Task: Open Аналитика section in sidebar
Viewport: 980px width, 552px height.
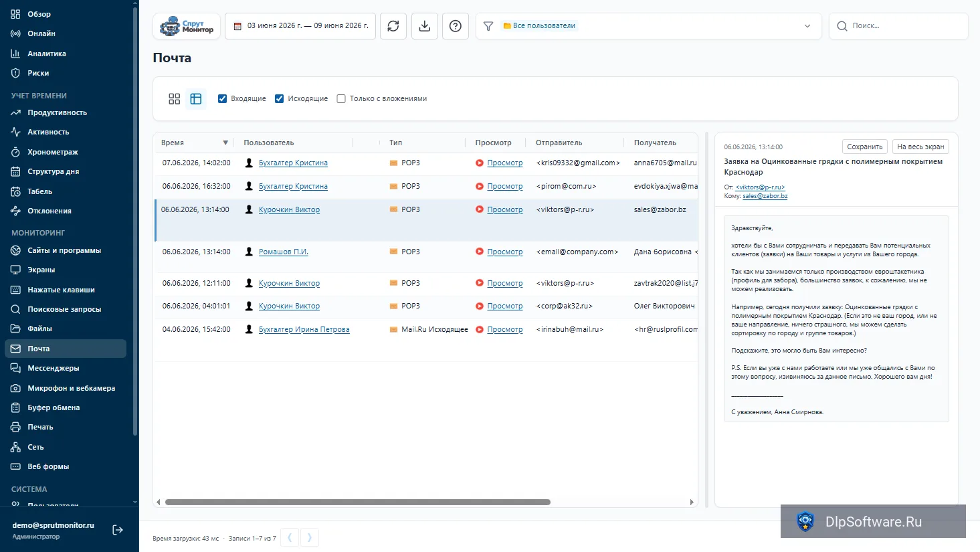Action: (47, 54)
